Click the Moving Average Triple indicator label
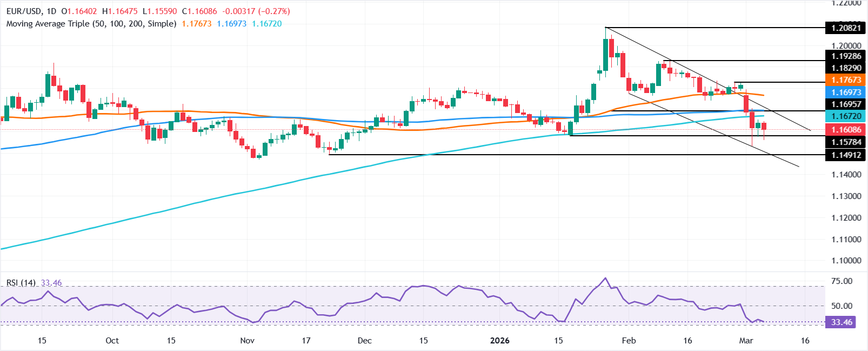 tap(91, 24)
